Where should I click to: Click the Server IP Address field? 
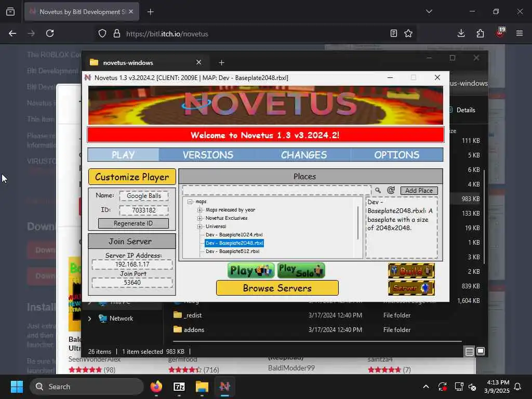tap(132, 264)
